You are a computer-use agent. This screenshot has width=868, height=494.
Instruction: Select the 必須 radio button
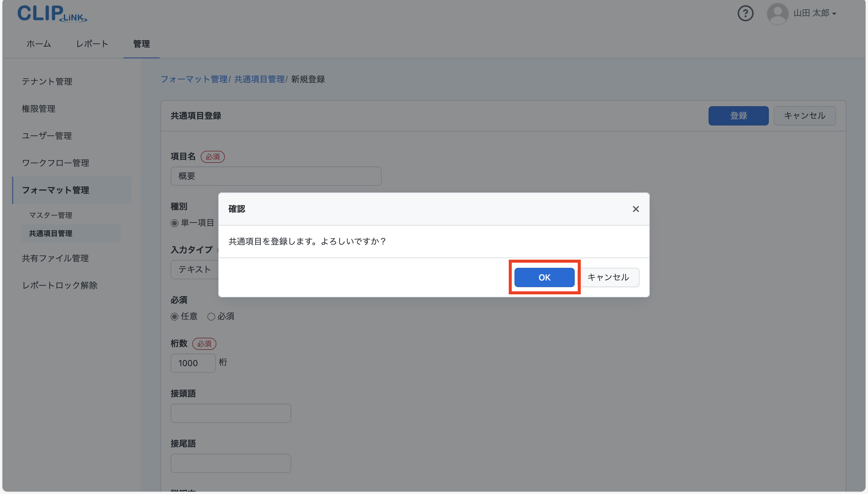211,316
